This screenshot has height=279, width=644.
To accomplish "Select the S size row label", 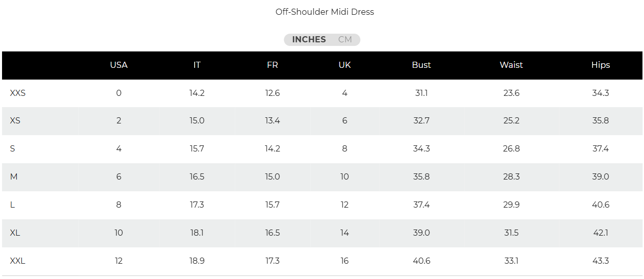I will [x=13, y=149].
